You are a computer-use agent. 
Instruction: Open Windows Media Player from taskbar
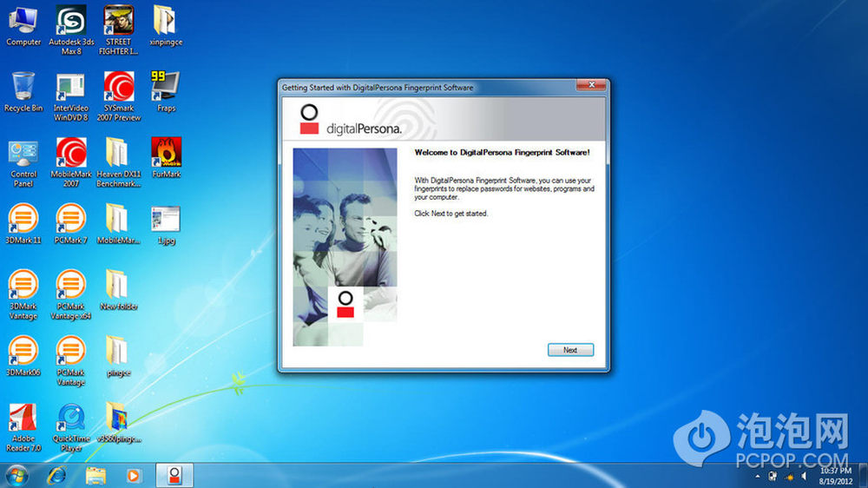pos(133,476)
